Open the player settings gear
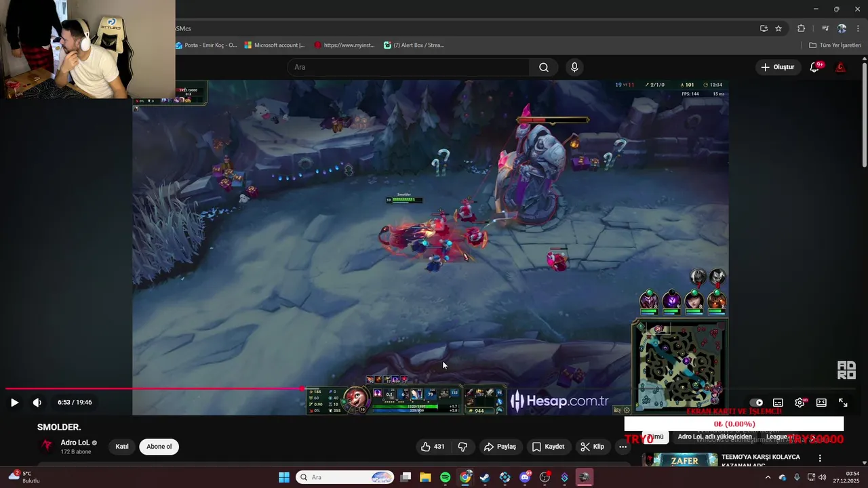The image size is (868, 488). click(x=800, y=403)
